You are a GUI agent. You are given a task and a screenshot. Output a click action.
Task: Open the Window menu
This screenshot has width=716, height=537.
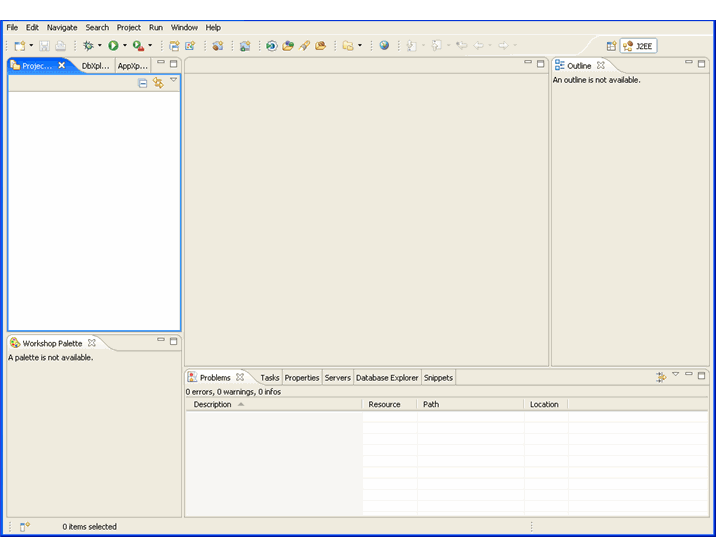[184, 27]
